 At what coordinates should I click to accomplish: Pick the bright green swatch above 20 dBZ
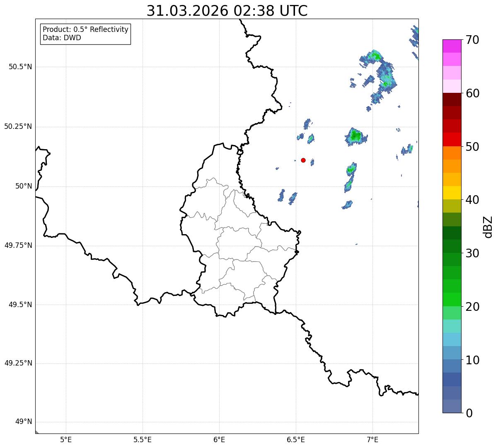coord(452,299)
